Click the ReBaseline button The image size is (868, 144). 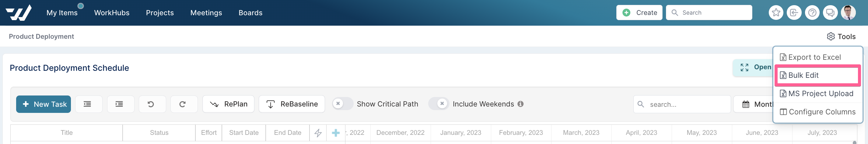coord(292,104)
